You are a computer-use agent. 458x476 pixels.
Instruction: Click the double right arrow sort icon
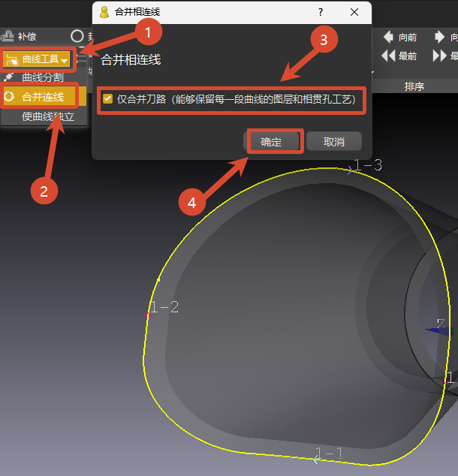439,56
